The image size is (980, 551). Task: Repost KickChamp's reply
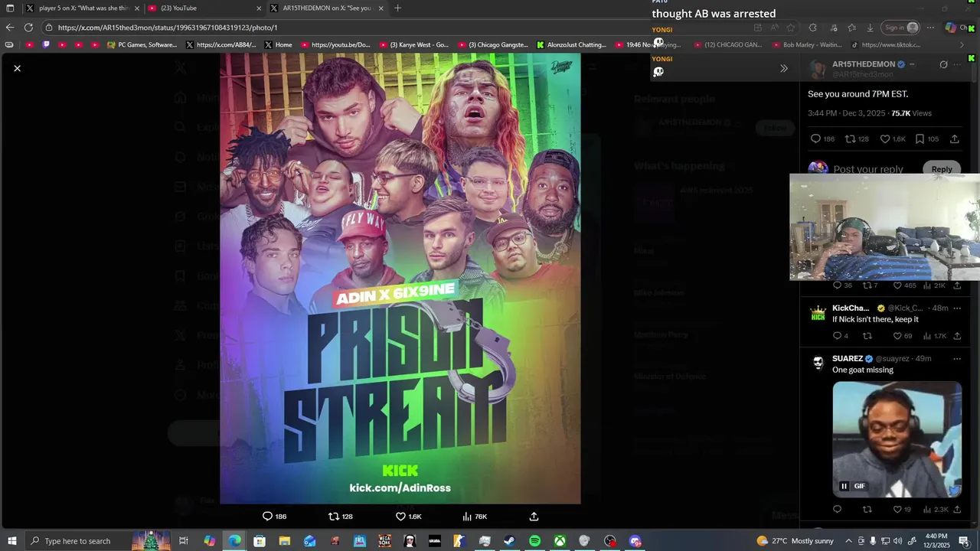tap(867, 336)
